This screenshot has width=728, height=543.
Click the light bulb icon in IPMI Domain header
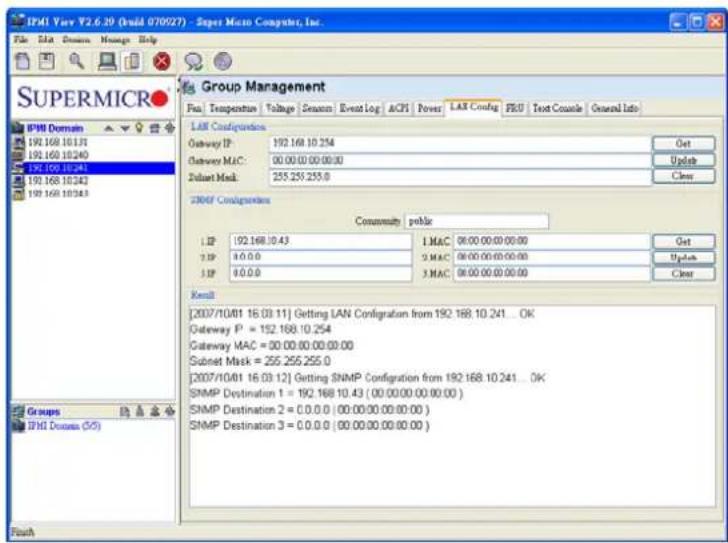139,128
